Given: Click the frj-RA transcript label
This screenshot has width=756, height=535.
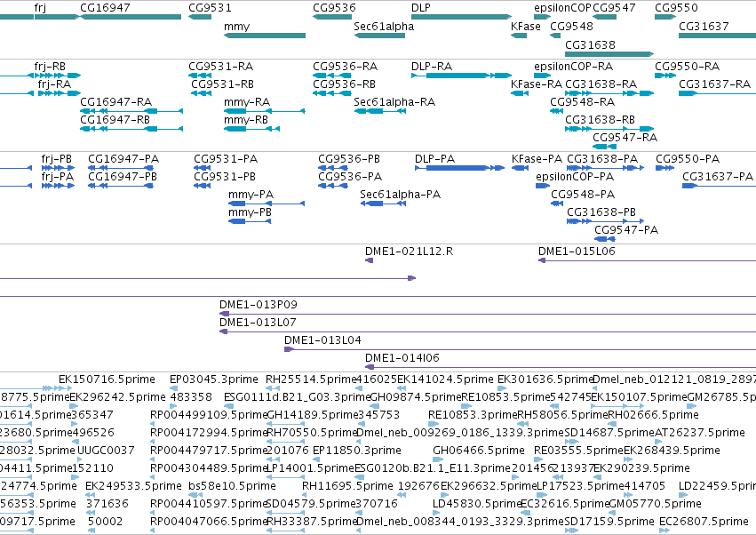Looking at the screenshot, I should click(54, 84).
